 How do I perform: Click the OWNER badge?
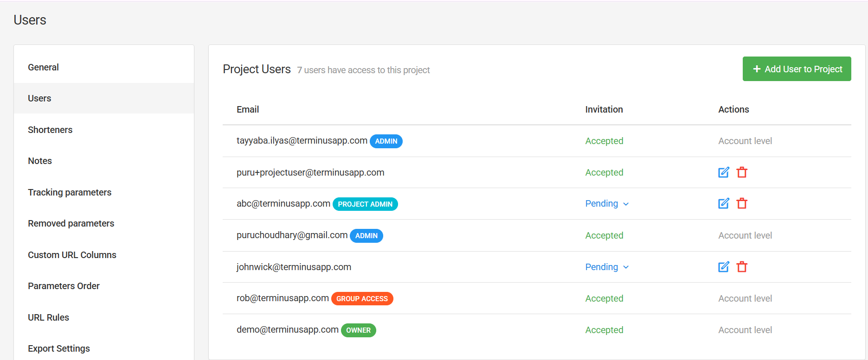359,330
